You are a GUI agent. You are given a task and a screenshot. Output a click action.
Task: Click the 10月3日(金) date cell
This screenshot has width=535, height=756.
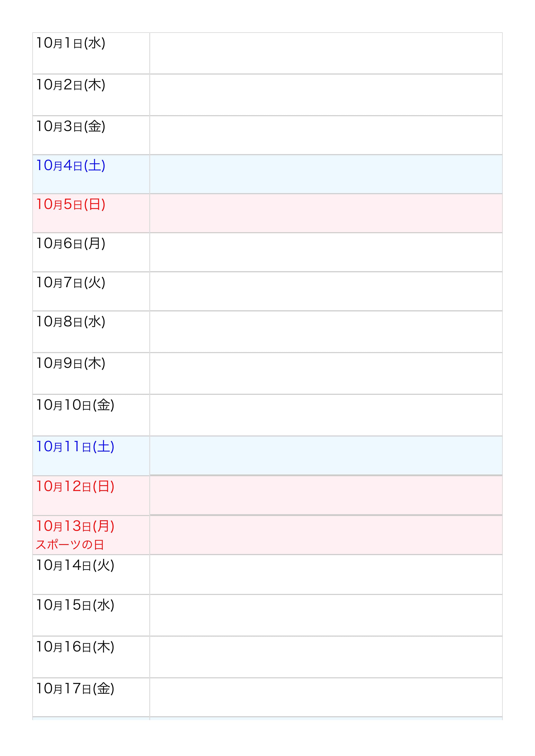(71, 127)
